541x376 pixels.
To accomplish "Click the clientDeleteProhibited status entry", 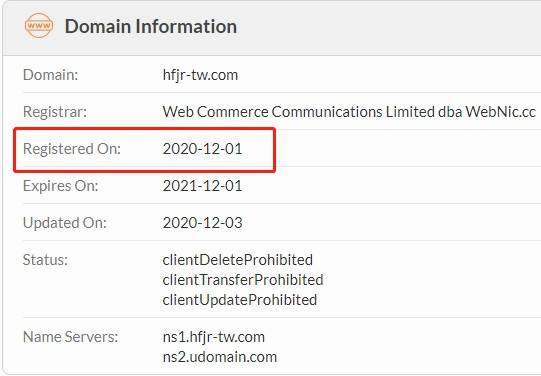I will click(x=238, y=260).
